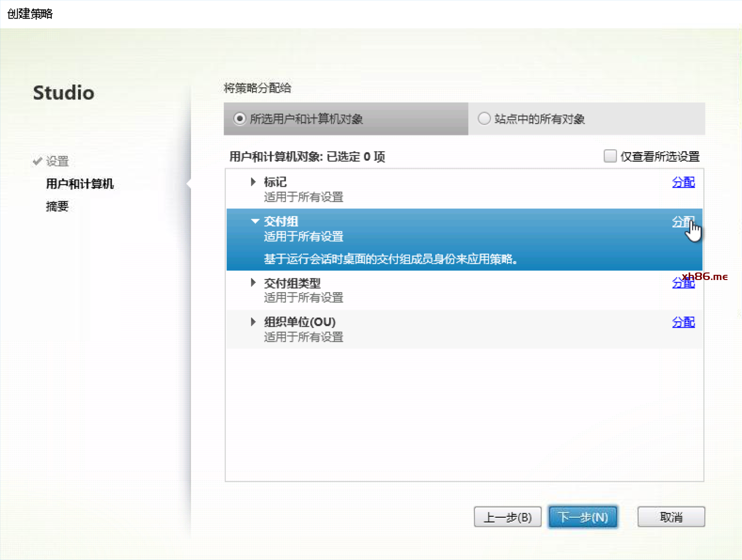Expand the 组织单位(OU) row arrow

click(253, 322)
